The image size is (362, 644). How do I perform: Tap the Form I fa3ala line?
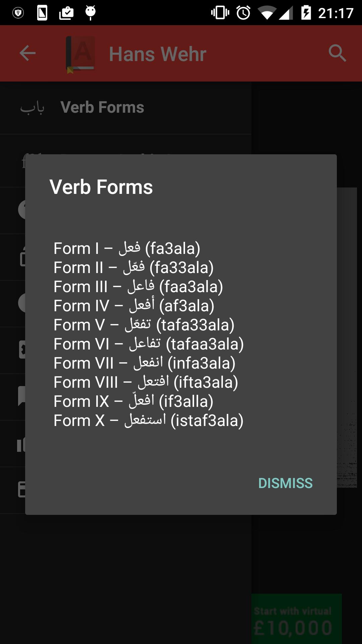127,249
